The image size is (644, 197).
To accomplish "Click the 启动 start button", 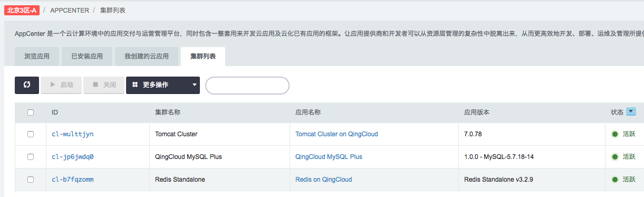I will (x=61, y=85).
